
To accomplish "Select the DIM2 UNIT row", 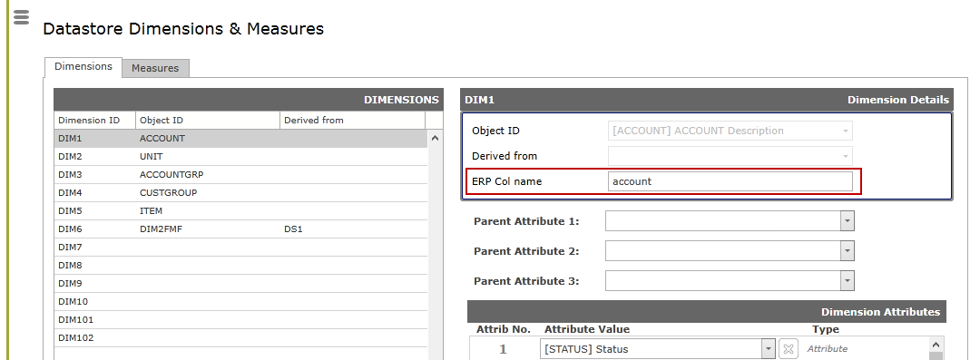I will 240,156.
